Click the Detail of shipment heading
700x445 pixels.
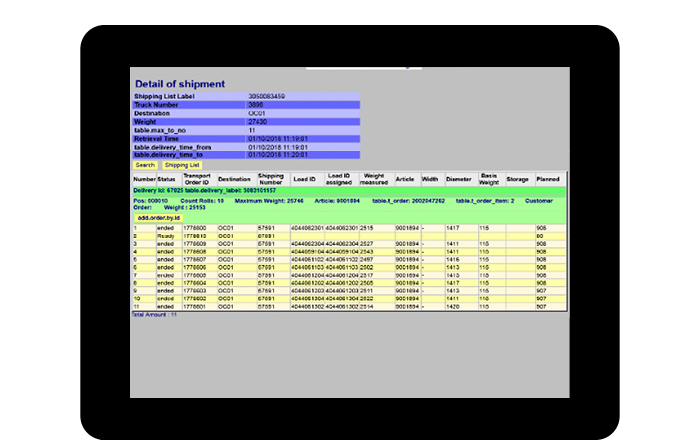pos(180,83)
